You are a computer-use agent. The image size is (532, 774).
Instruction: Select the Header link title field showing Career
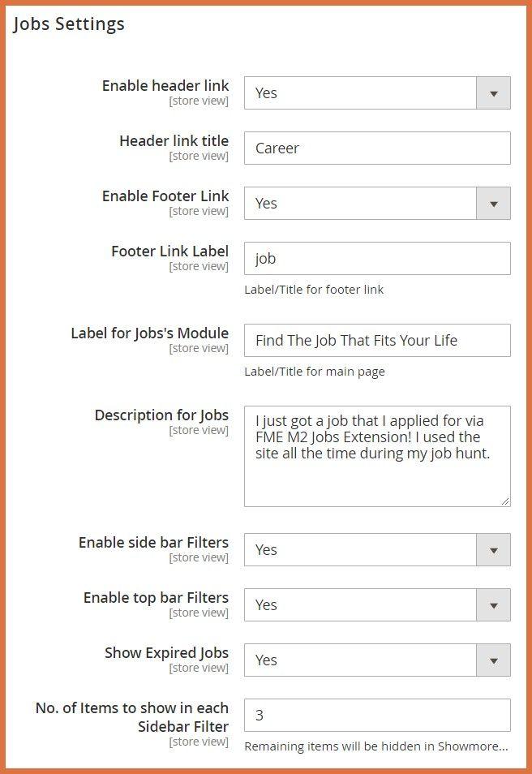pos(377,148)
